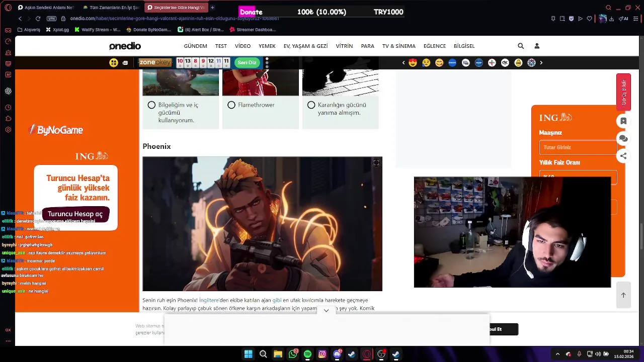Open WhatsApp from taskbar
This screenshot has width=644, height=362.
(x=293, y=354)
